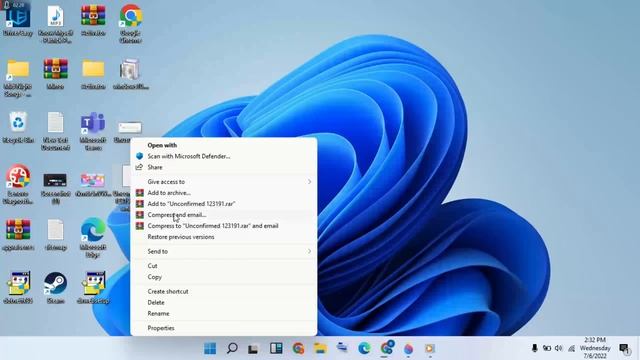Choose Delete from the context menu
The width and height of the screenshot is (640, 360).
156,302
